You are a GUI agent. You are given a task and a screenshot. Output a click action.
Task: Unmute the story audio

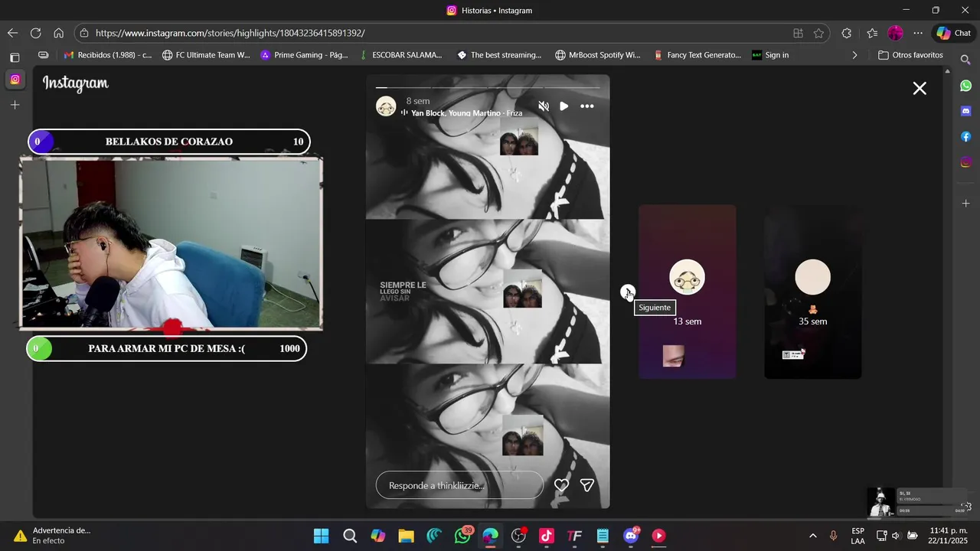pyautogui.click(x=544, y=106)
